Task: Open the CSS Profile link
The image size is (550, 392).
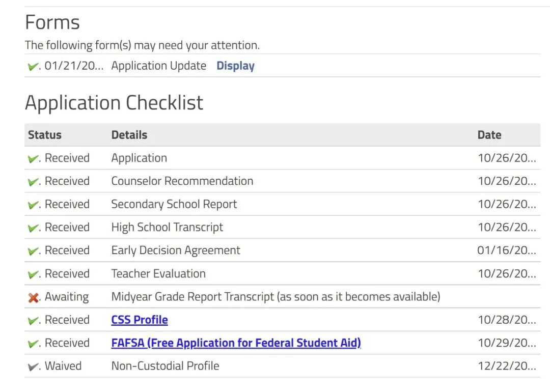Action: (140, 320)
